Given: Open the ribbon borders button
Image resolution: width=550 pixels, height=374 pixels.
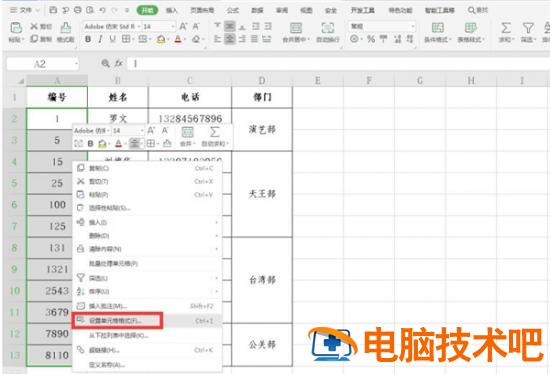Looking at the screenshot, I should pos(126,39).
